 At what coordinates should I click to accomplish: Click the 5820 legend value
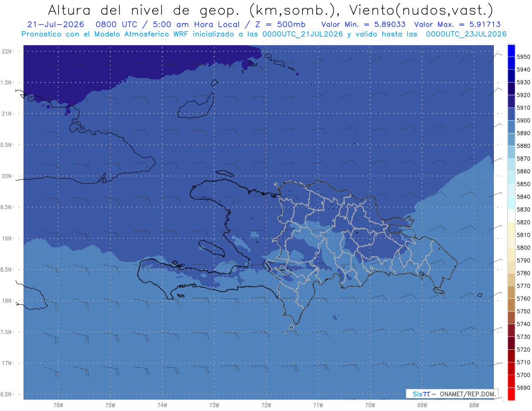coord(523,222)
